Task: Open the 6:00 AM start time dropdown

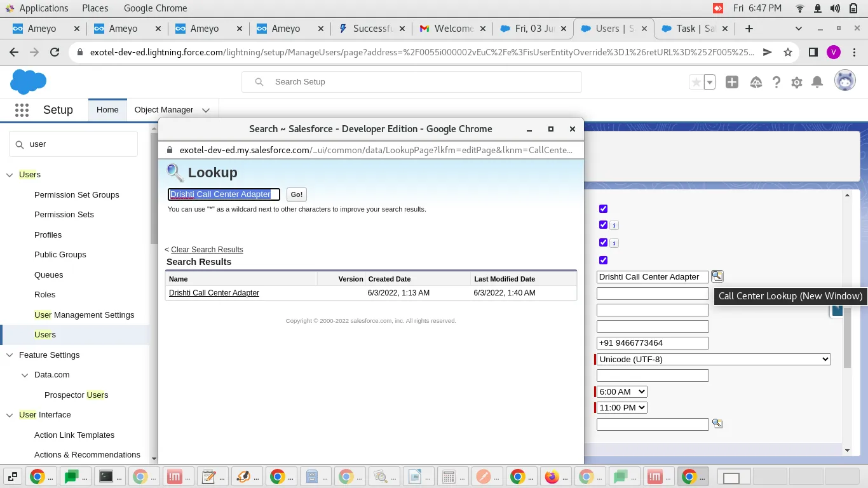Action: click(x=621, y=391)
